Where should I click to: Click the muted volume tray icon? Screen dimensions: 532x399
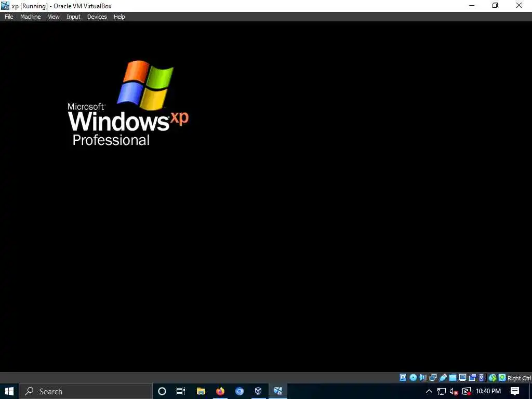pyautogui.click(x=454, y=391)
